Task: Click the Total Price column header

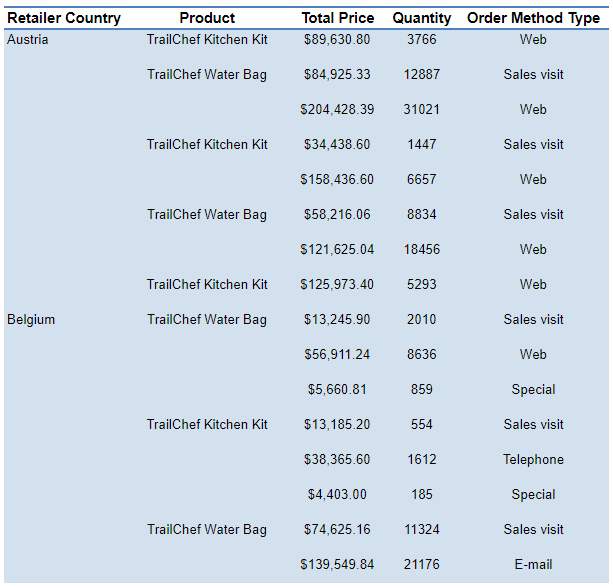Action: tap(337, 18)
